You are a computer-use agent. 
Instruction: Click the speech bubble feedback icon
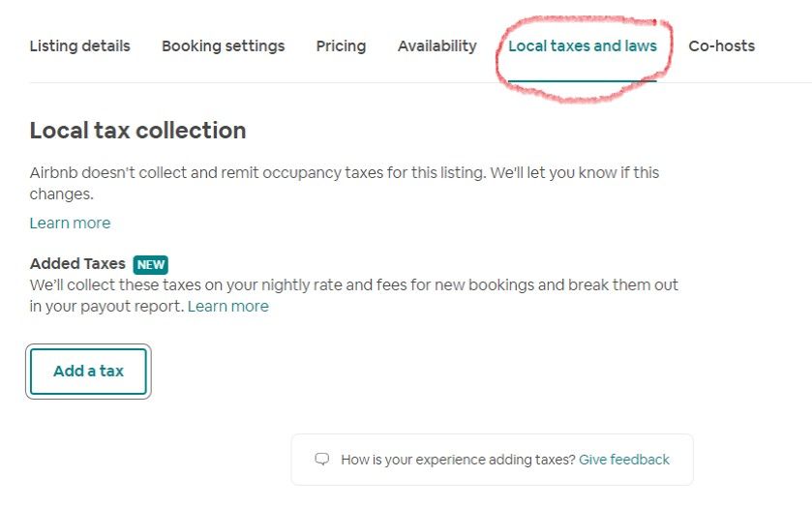point(322,460)
